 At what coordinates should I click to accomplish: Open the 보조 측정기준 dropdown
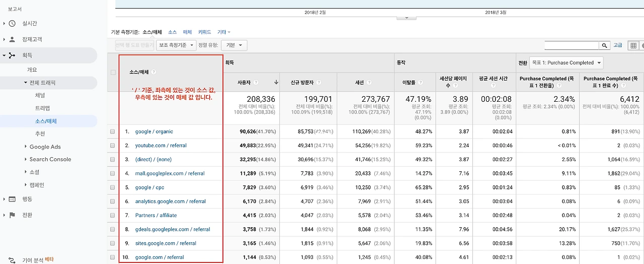click(176, 45)
